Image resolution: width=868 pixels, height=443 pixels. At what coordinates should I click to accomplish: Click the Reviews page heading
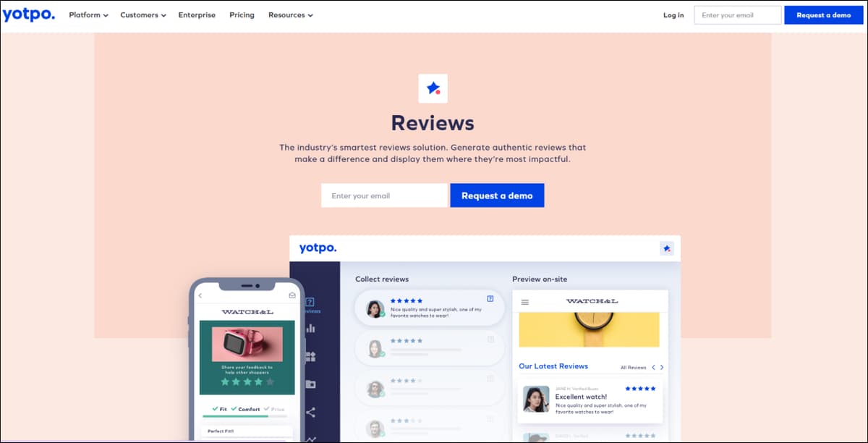(x=433, y=122)
